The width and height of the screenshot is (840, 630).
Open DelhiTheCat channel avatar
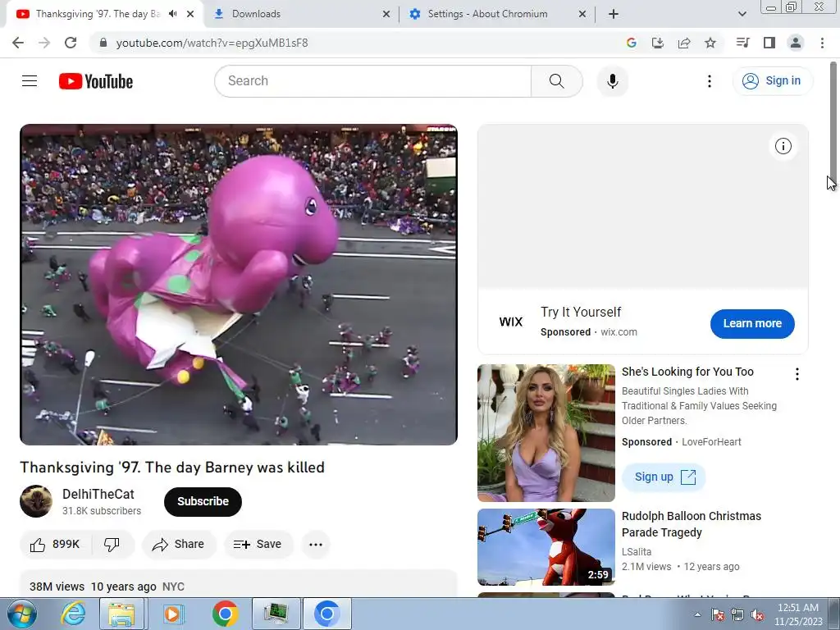coord(36,501)
